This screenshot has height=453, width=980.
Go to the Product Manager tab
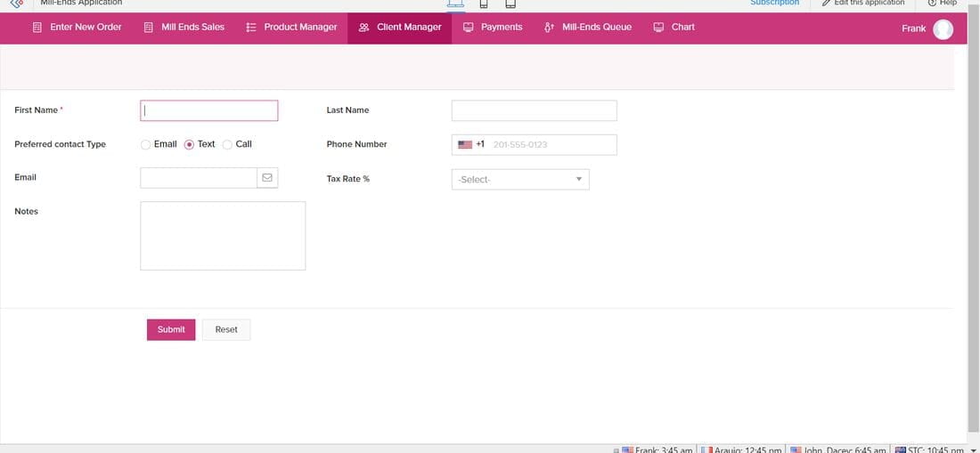(x=291, y=28)
